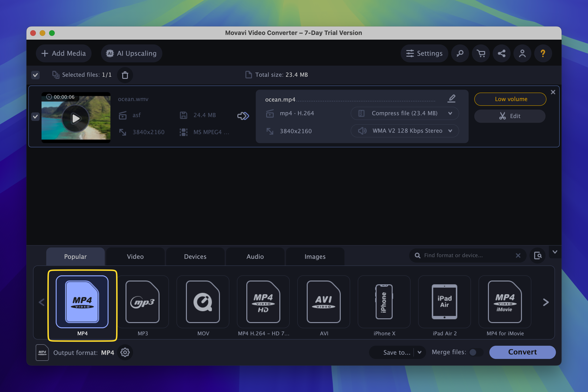Click the Save to… button

coord(392,352)
